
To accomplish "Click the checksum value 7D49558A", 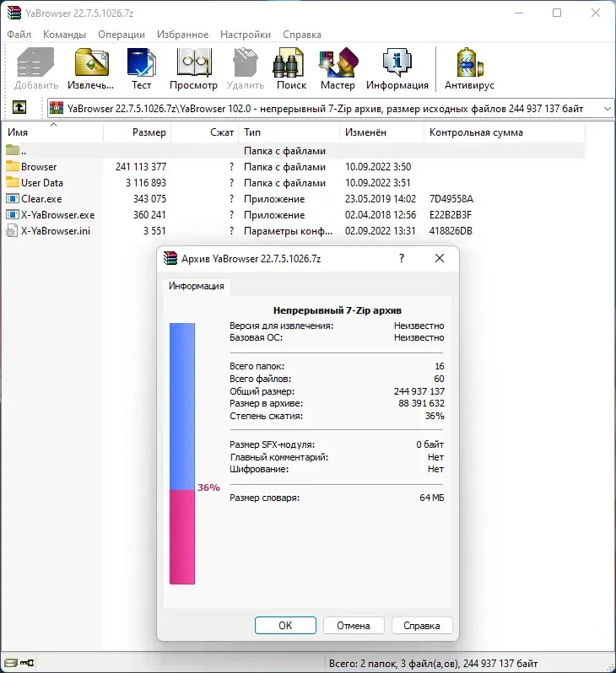I will pyautogui.click(x=451, y=199).
